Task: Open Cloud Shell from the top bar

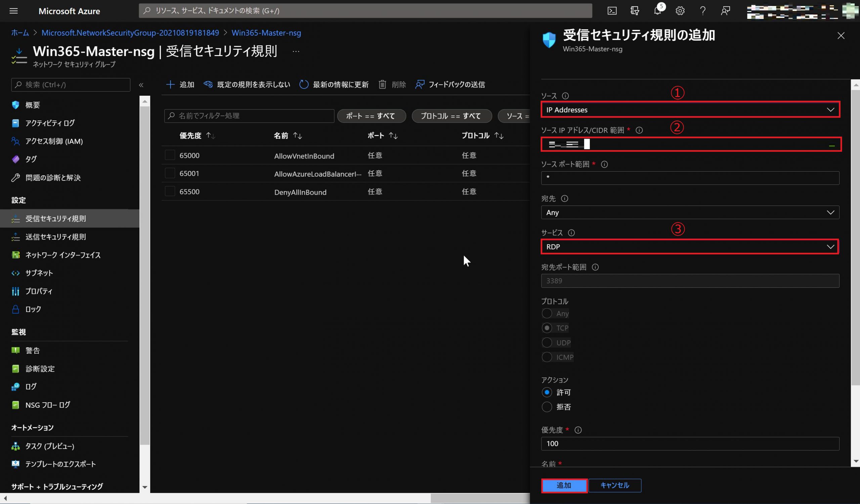Action: click(x=612, y=11)
